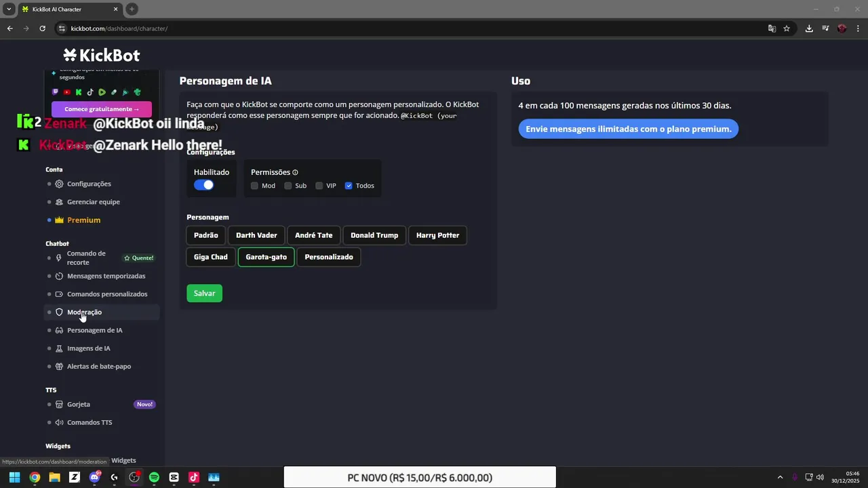Click the Premium crown icon

point(59,220)
